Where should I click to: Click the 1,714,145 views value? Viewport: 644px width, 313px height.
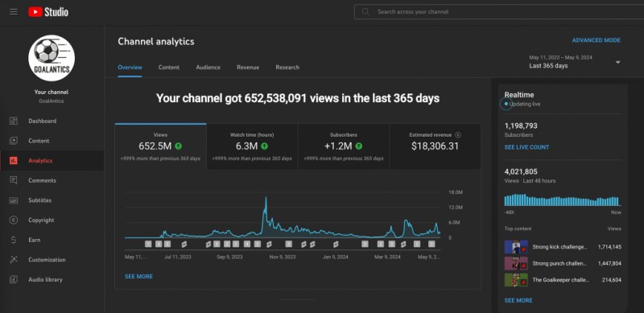(609, 247)
